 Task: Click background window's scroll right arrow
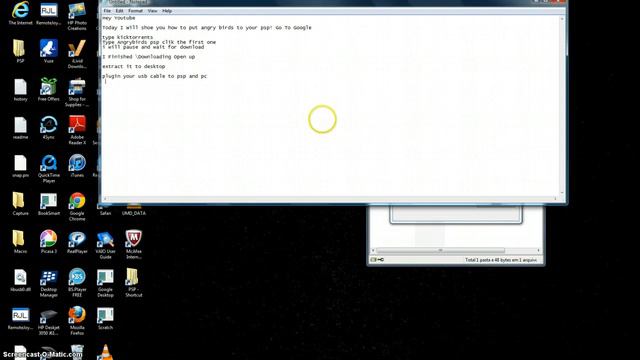538,250
